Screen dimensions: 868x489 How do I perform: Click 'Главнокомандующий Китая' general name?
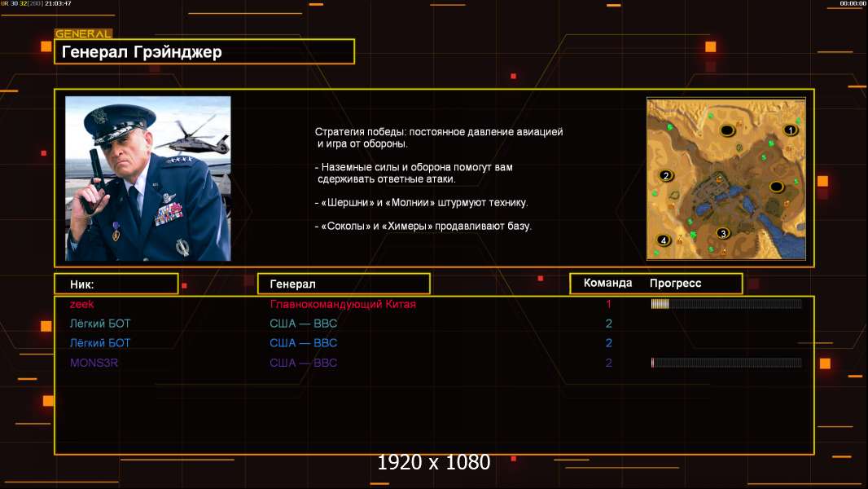coord(343,304)
